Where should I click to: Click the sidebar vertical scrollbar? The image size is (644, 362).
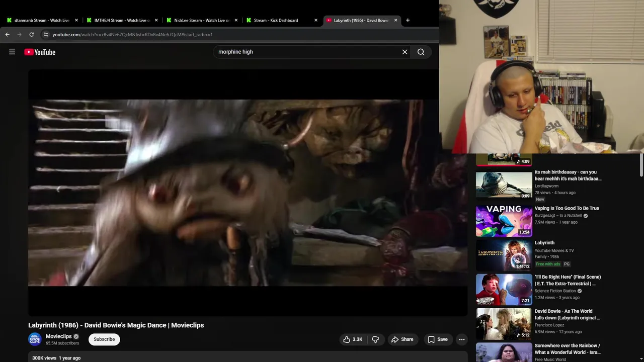tap(641, 165)
